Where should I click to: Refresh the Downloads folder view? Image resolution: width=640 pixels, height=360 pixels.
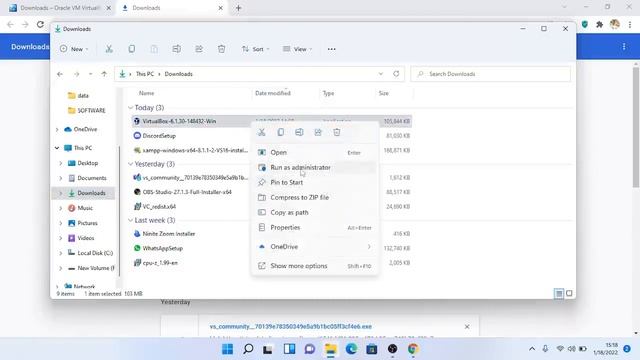(x=396, y=74)
